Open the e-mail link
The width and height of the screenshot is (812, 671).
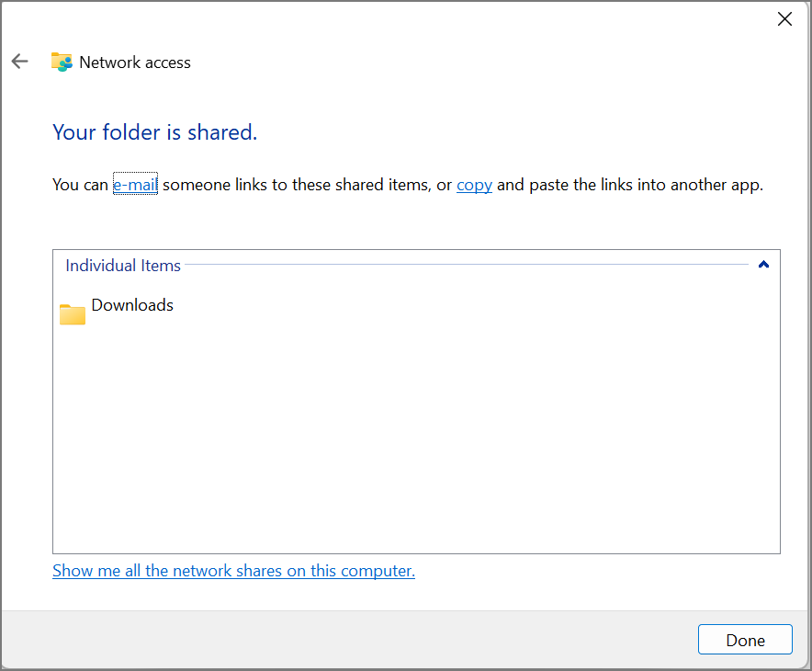click(x=135, y=185)
